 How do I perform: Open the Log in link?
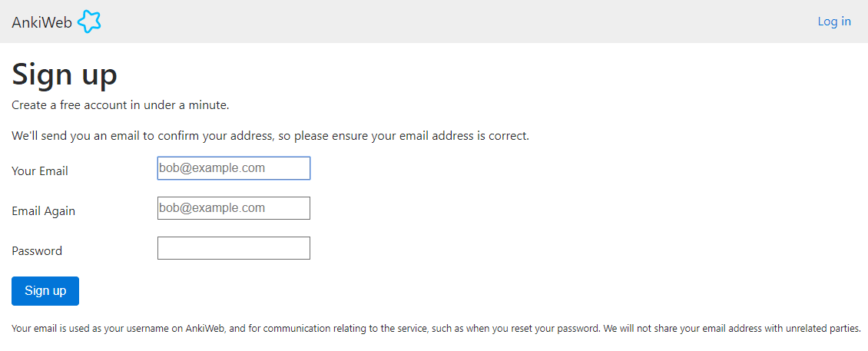pyautogui.click(x=834, y=21)
